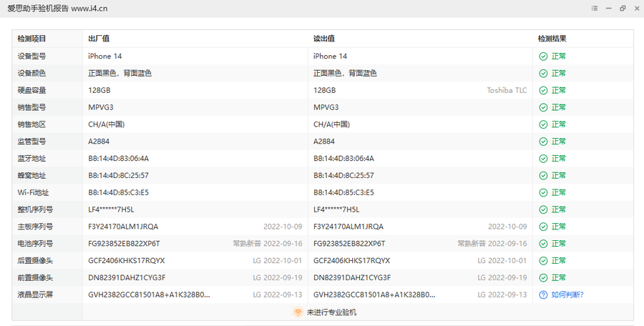Select the 设备型号 row label
This screenshot has height=326, width=644.
(x=31, y=56)
